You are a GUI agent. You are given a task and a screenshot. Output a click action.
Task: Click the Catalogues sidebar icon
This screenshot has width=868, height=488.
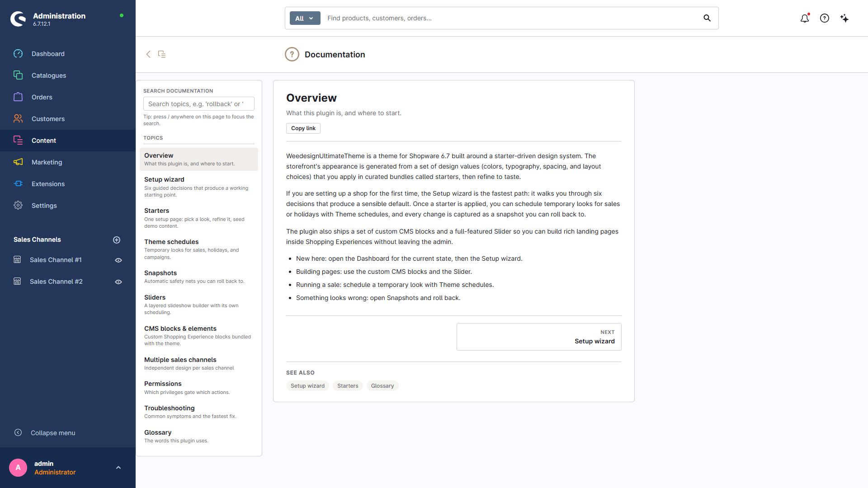click(x=18, y=75)
